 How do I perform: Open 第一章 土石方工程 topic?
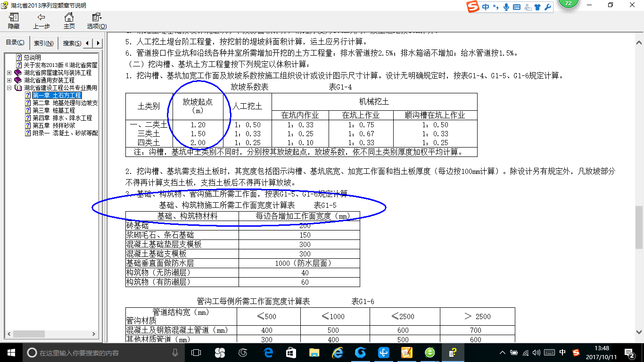pyautogui.click(x=57, y=95)
